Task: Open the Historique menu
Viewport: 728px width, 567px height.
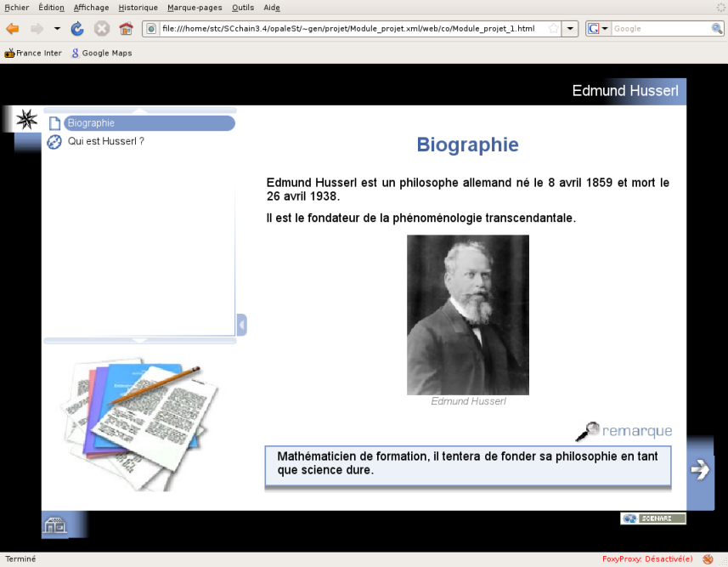Action: 138,8
